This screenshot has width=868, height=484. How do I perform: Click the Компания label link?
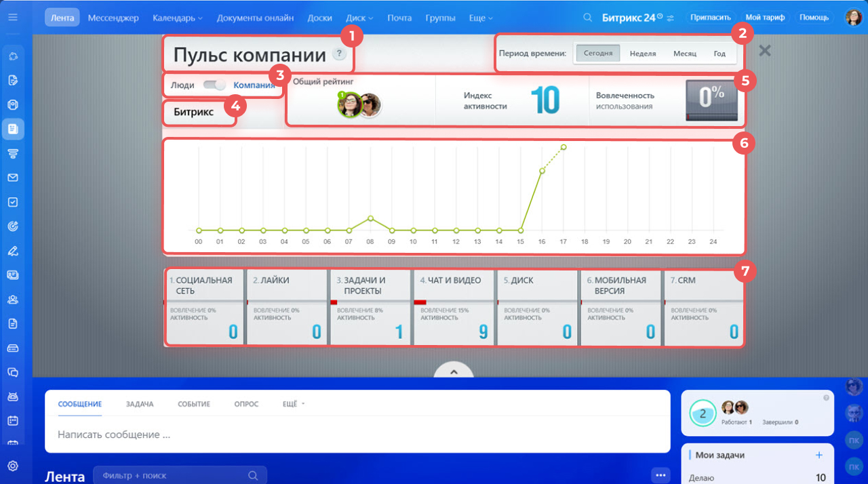[254, 85]
